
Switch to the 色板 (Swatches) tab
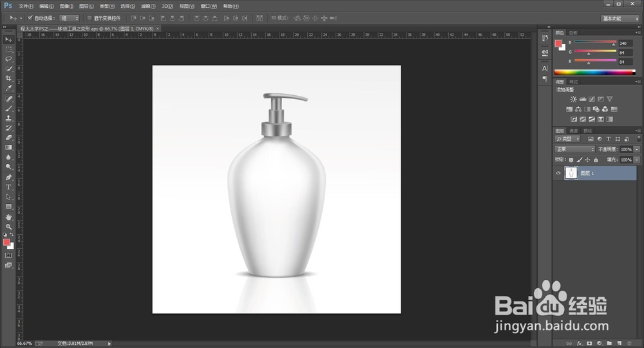tap(573, 33)
